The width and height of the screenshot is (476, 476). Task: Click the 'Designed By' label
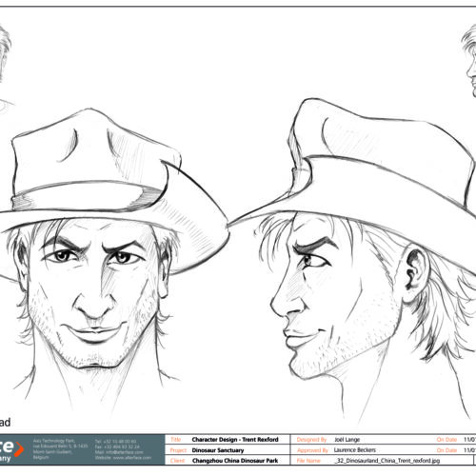311,440
